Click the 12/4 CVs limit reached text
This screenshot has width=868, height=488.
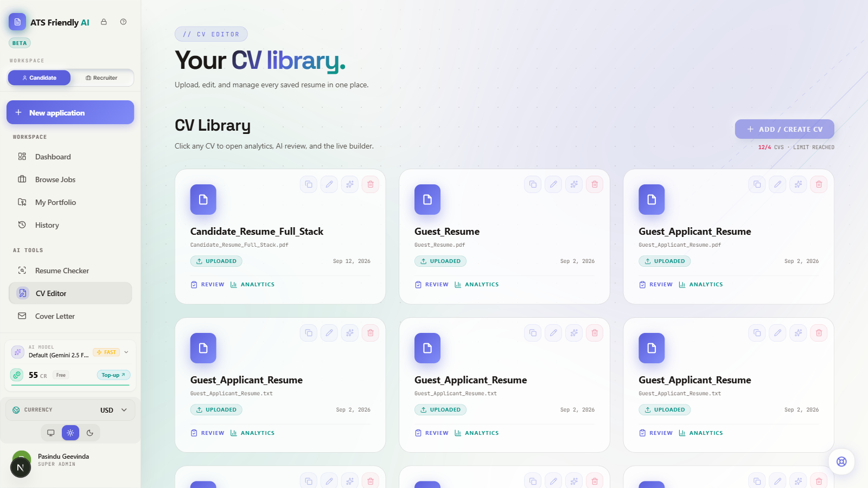(796, 147)
